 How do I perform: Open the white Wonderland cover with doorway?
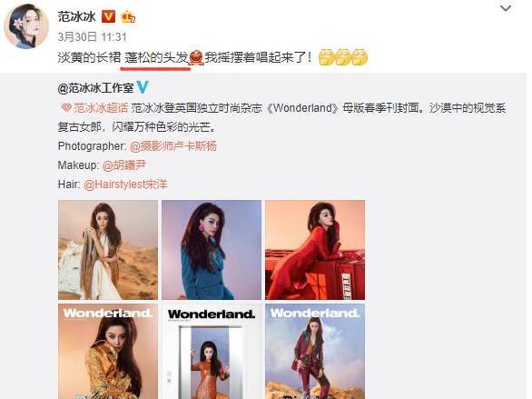coord(212,352)
